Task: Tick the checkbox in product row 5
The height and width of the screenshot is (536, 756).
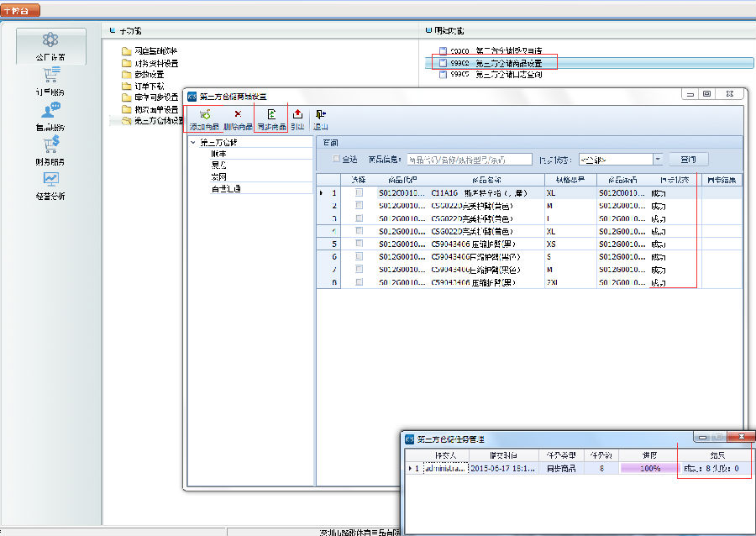Action: tap(359, 244)
